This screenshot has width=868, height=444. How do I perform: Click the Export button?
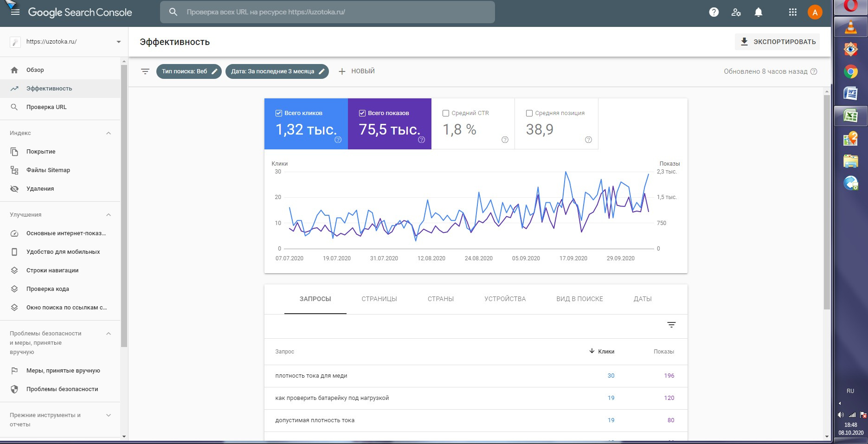(777, 42)
